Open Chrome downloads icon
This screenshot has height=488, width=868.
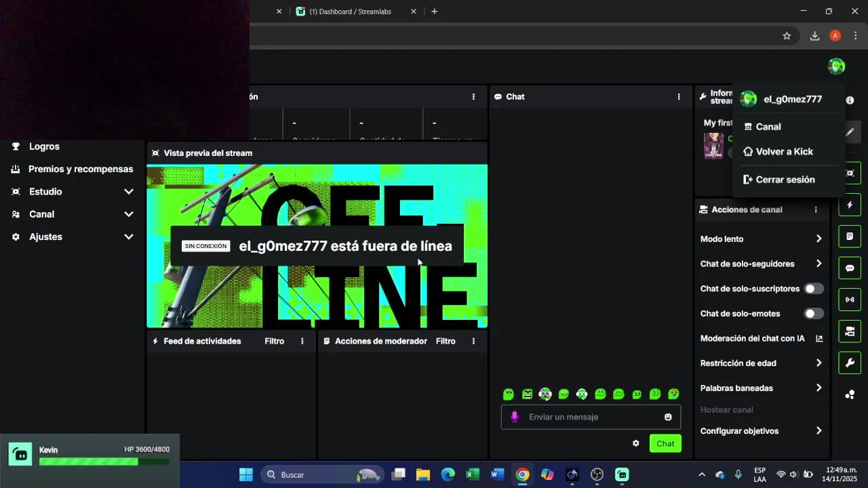point(814,36)
